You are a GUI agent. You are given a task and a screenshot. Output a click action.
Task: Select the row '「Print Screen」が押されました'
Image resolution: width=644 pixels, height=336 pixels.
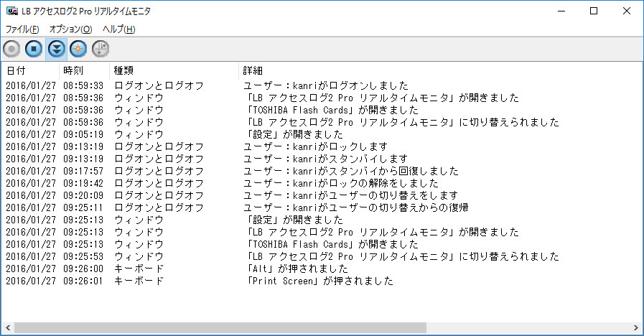coord(322,281)
